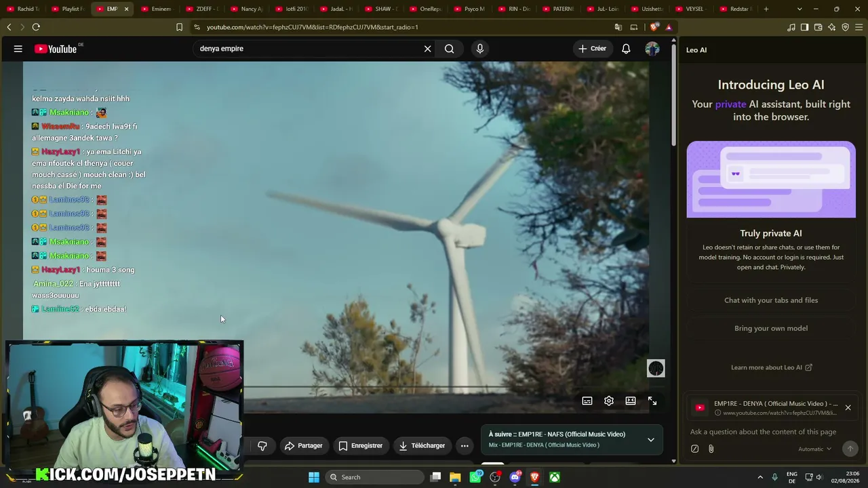Open the Brave Wallet icon
Viewport: 868px width, 488px height.
[818, 27]
